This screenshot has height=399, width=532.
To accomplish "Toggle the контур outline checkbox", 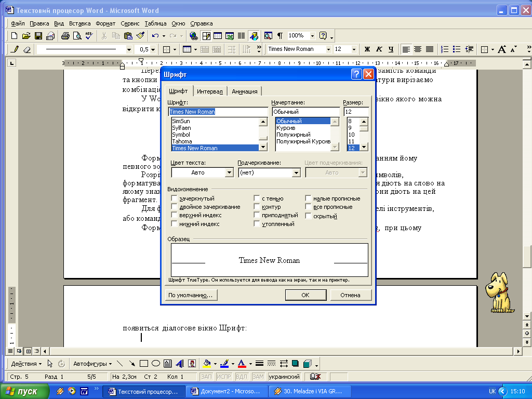I will [257, 207].
